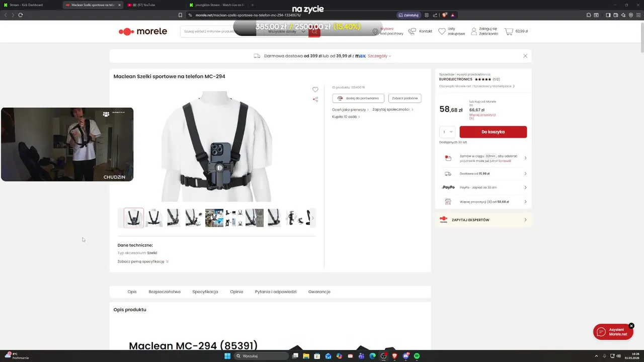644x362 pixels.
Task: Open browser extensions puzzle icon
Action: pyautogui.click(x=588, y=15)
